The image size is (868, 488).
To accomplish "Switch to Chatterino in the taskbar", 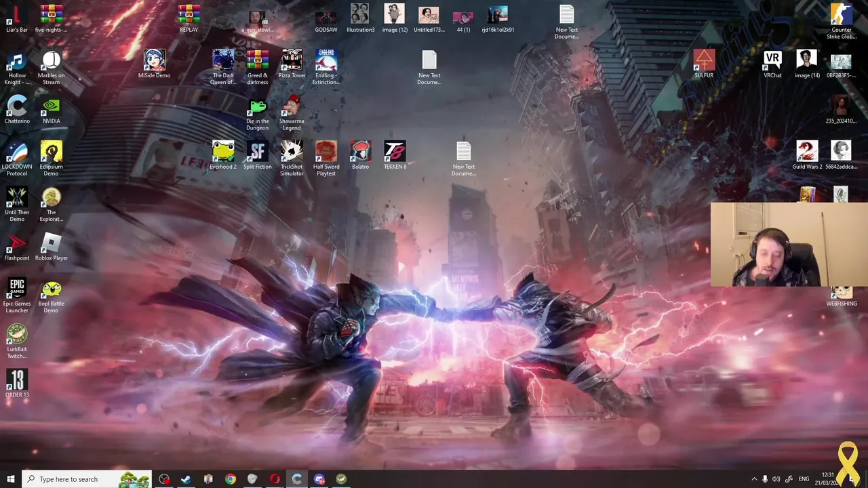I will click(x=297, y=479).
